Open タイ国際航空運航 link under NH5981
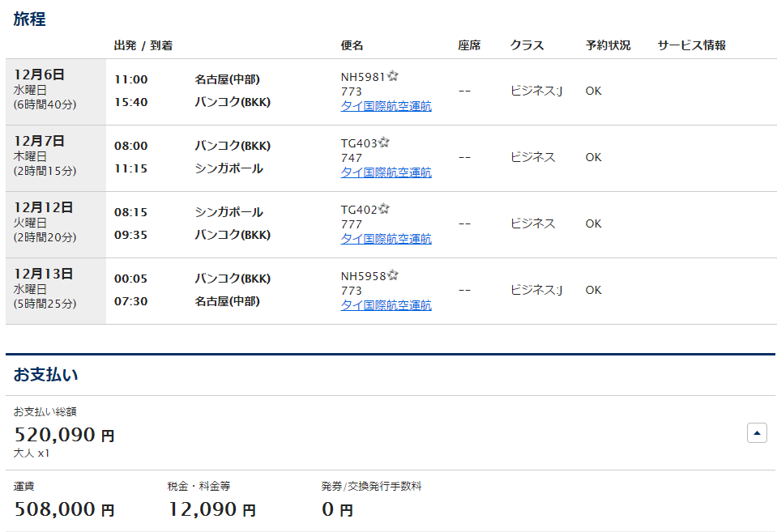 click(x=386, y=106)
